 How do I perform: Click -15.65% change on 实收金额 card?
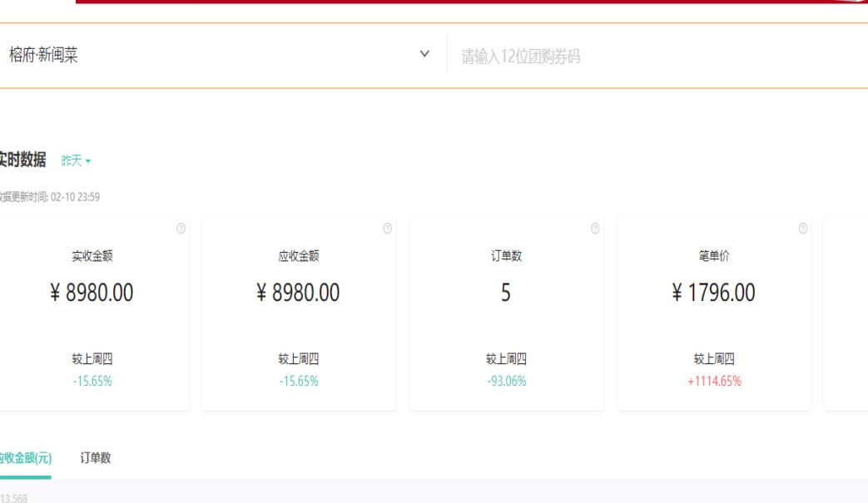click(x=92, y=382)
